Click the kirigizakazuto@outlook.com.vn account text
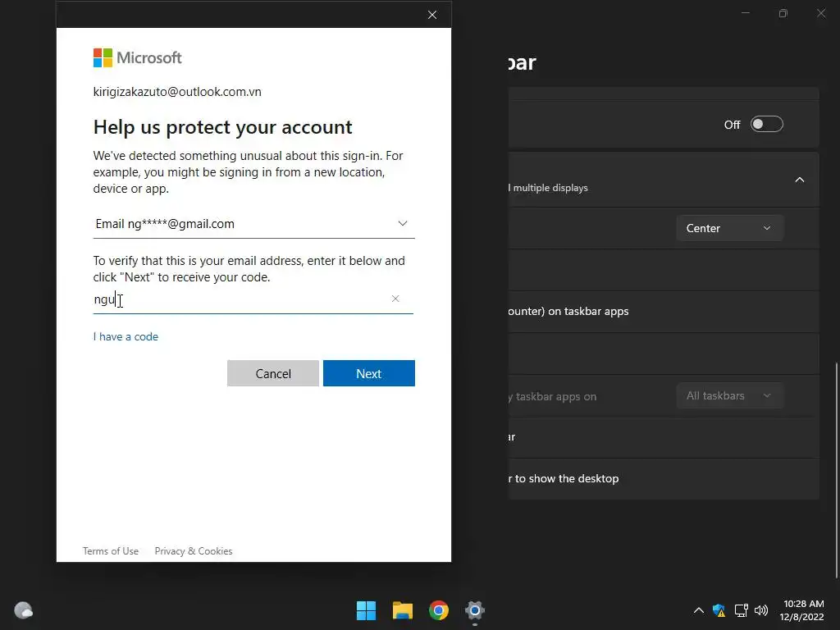This screenshot has height=630, width=840. click(177, 92)
